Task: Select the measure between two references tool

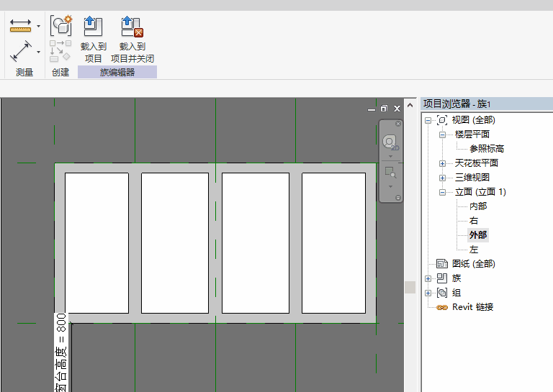Action: (20, 51)
